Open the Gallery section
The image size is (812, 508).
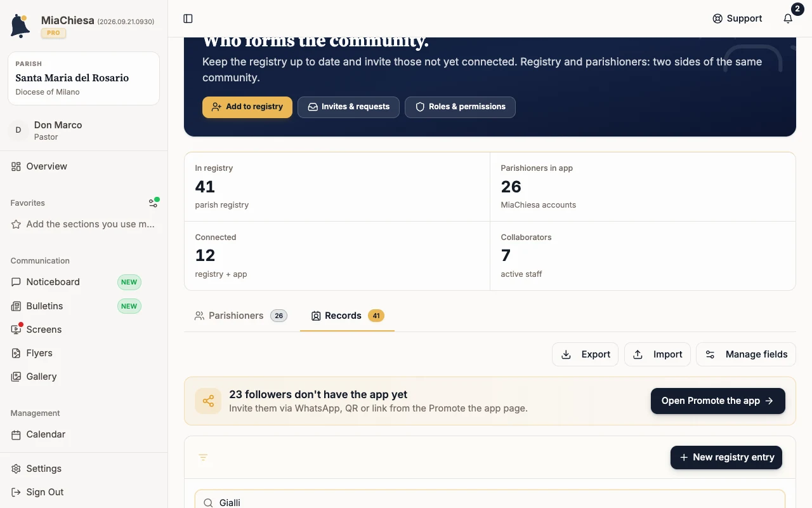click(x=84, y=377)
